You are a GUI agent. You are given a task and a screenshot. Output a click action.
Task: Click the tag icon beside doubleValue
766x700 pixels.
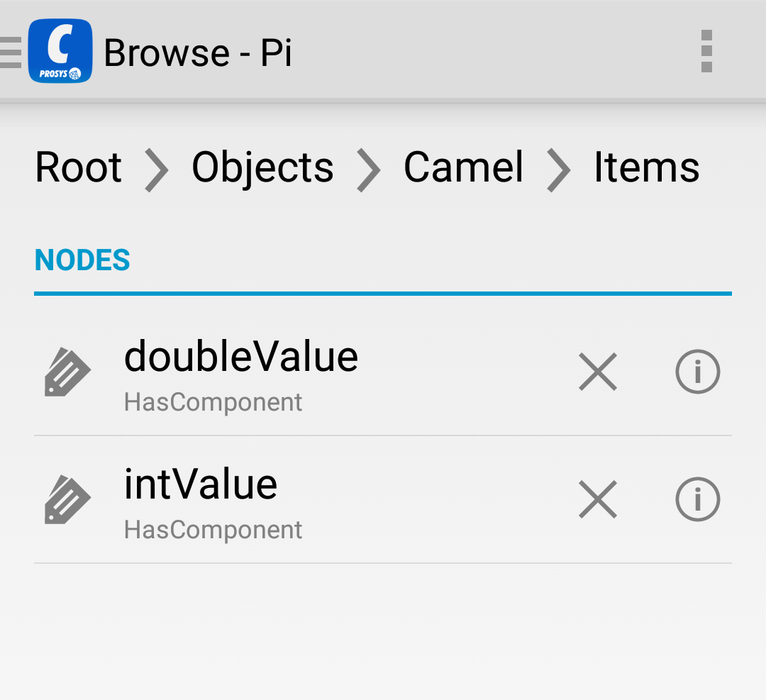click(67, 371)
